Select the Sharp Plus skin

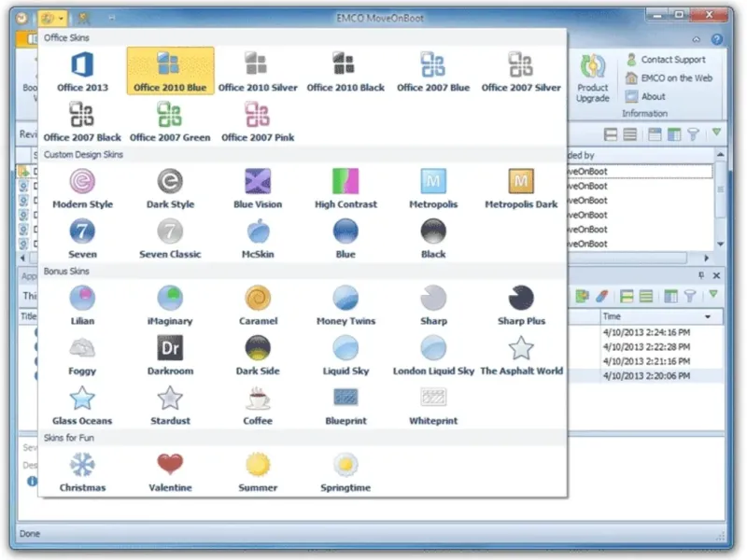(521, 305)
